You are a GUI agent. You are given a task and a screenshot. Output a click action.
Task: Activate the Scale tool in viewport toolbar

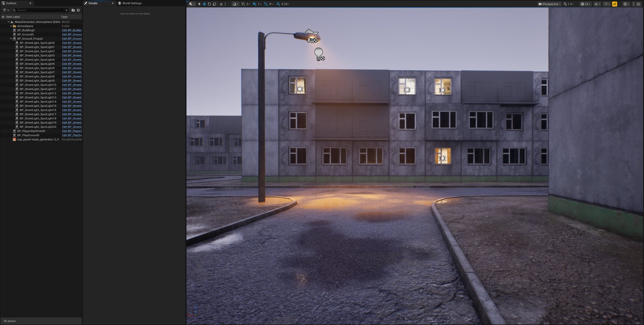click(214, 4)
